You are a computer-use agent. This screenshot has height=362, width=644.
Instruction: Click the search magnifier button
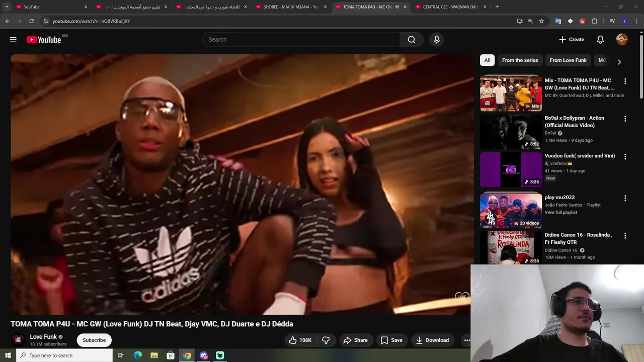pos(412,40)
